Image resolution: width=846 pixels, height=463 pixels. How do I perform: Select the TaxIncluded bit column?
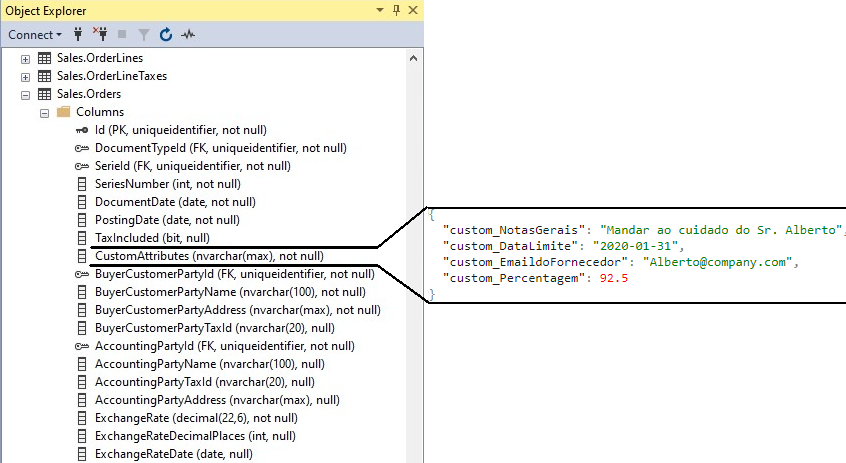(152, 238)
